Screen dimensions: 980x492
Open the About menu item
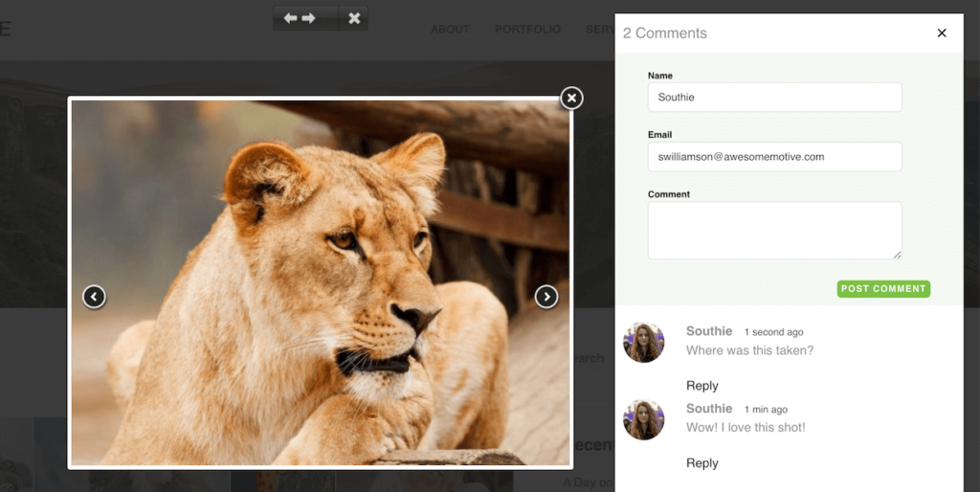click(450, 30)
